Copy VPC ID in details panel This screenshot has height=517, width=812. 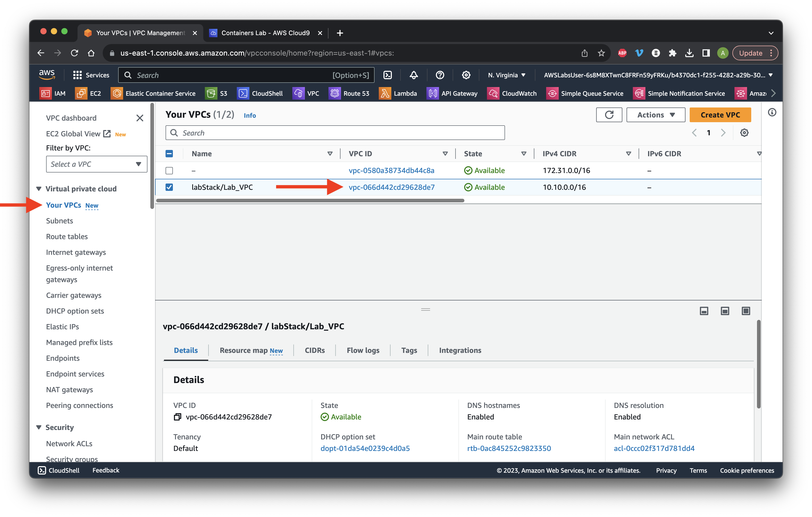click(x=177, y=417)
